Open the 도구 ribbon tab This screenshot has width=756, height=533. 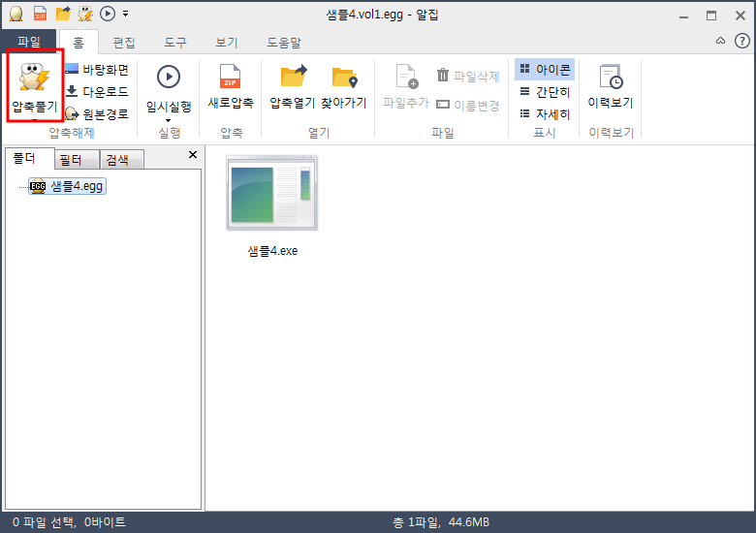click(175, 43)
